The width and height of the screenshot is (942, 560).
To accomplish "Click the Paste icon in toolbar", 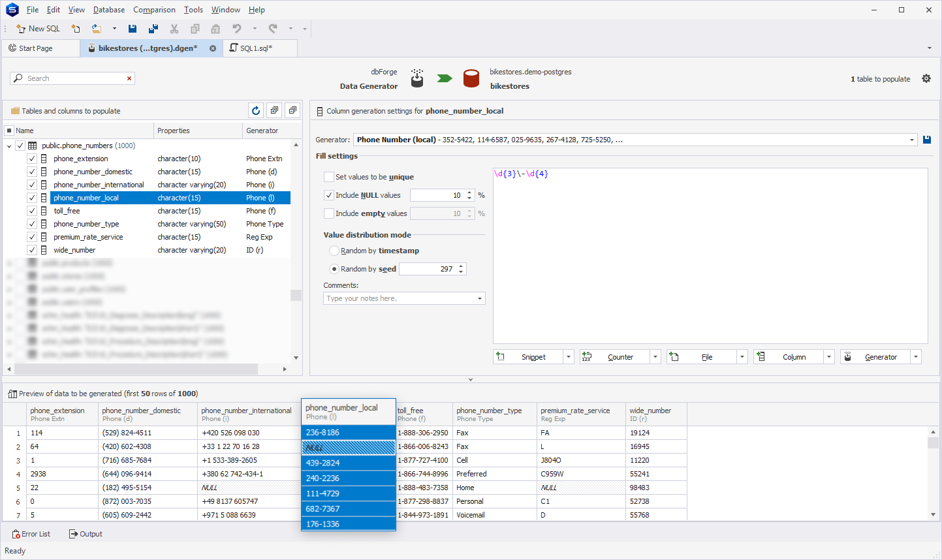I will [x=215, y=29].
